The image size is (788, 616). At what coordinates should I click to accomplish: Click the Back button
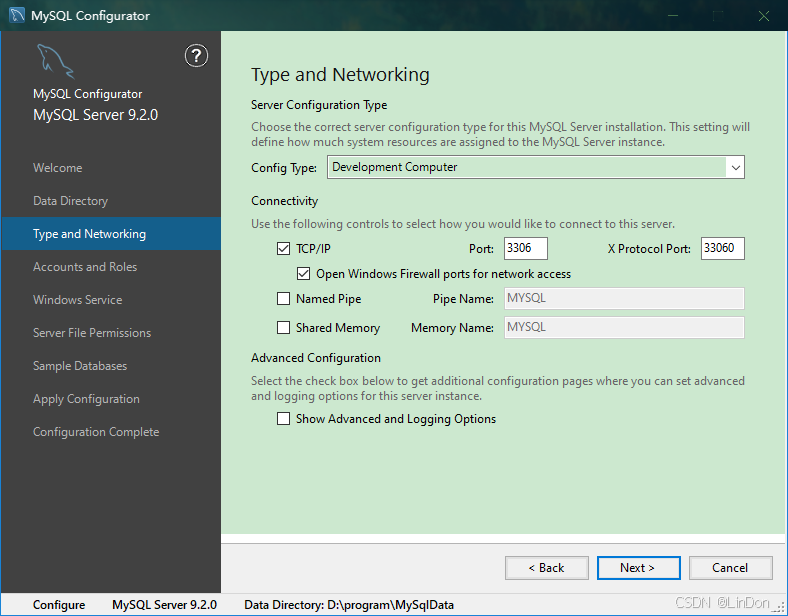click(547, 568)
